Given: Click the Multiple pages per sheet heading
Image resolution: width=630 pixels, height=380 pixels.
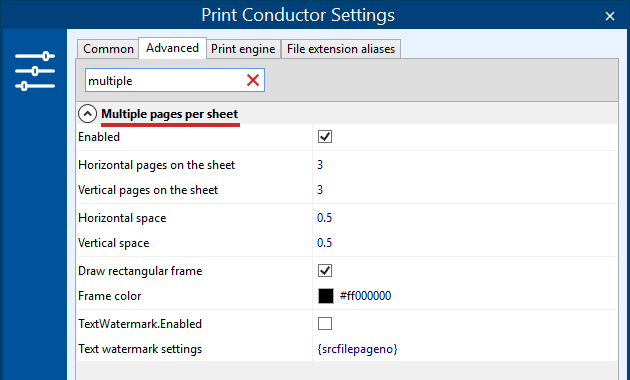Looking at the screenshot, I should click(x=170, y=114).
